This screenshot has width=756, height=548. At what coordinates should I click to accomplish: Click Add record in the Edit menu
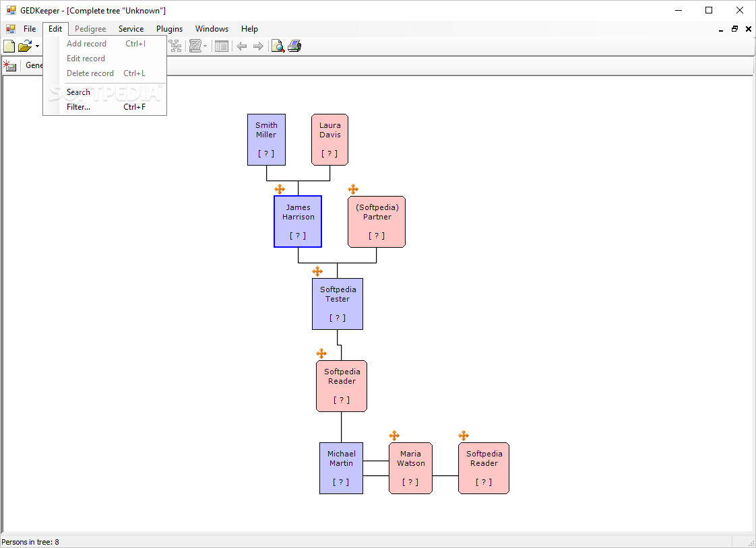[x=104, y=43]
